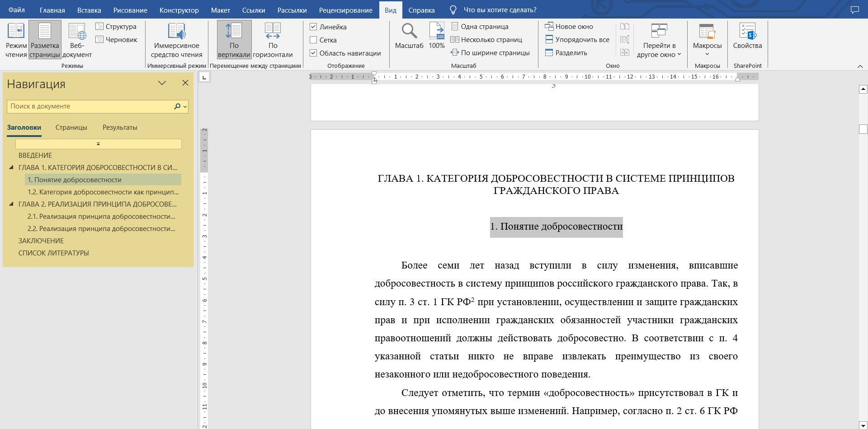Open the Рассылки tab

click(292, 10)
